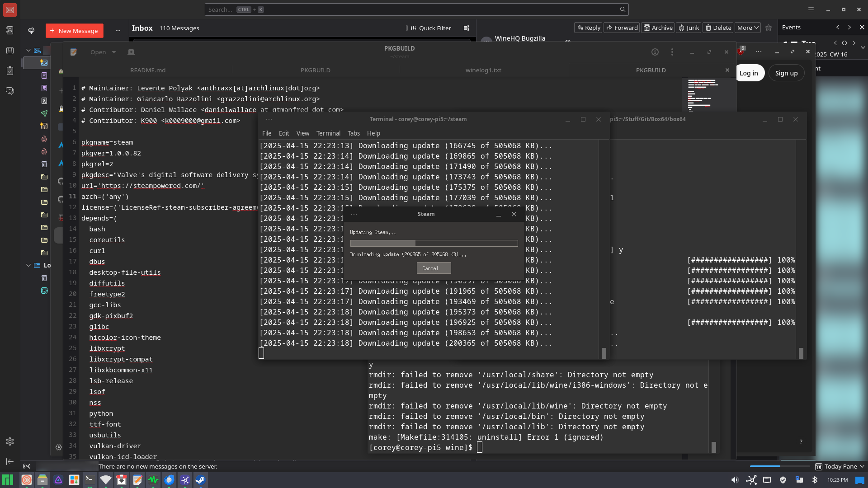Screen dimensions: 868x488
Task: Compose a New Message in Thunderbird
Action: (75, 31)
